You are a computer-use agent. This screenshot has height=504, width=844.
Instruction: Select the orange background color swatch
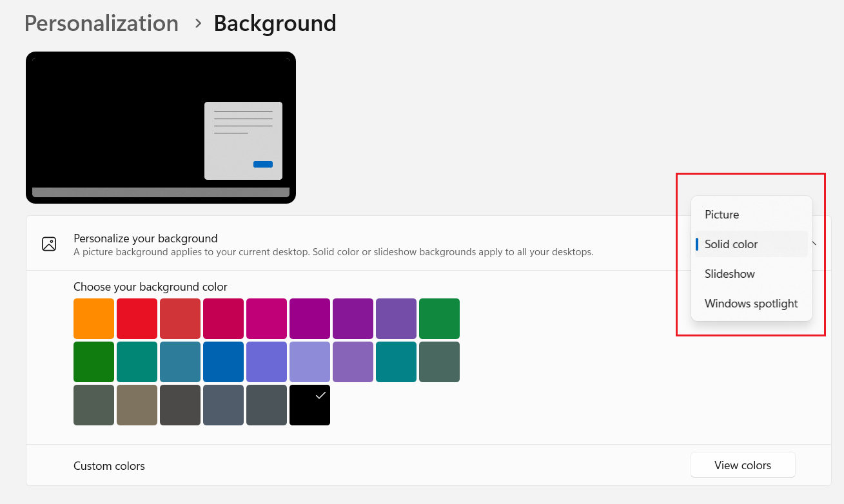(x=93, y=318)
